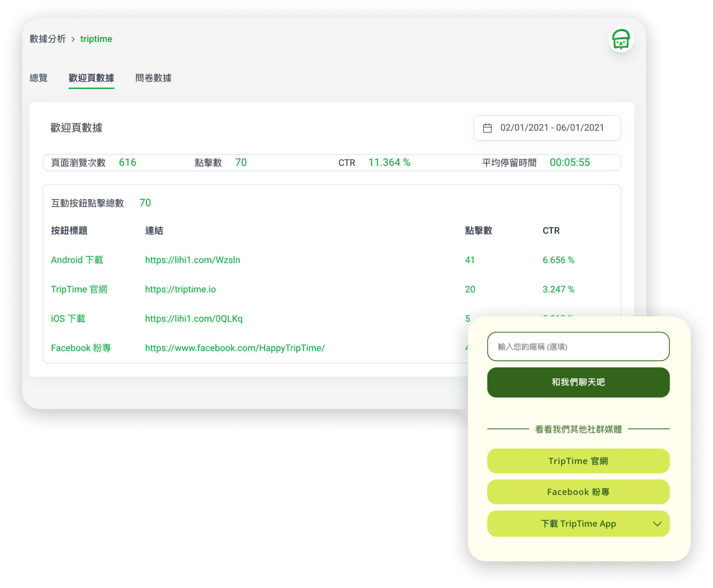
Task: Click the Android 下載 row title
Action: (77, 260)
